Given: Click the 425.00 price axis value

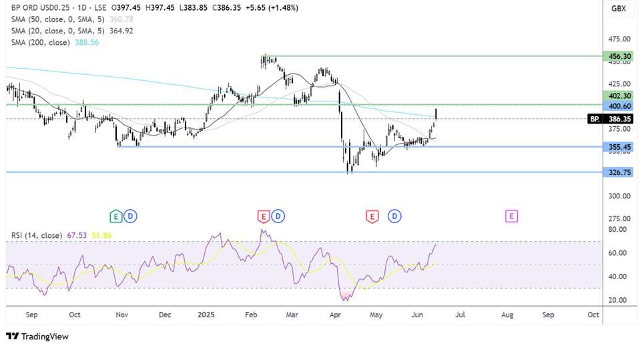Looking at the screenshot, I should (x=619, y=83).
